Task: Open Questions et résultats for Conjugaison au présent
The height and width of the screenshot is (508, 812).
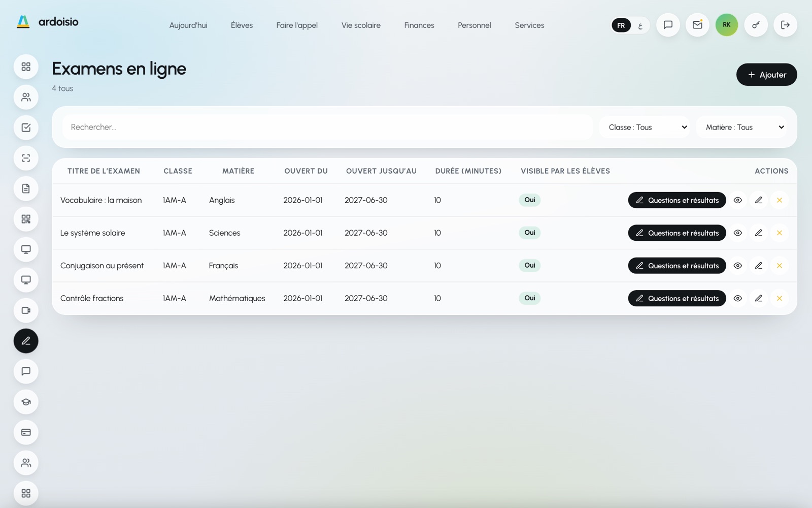Action: tap(677, 266)
